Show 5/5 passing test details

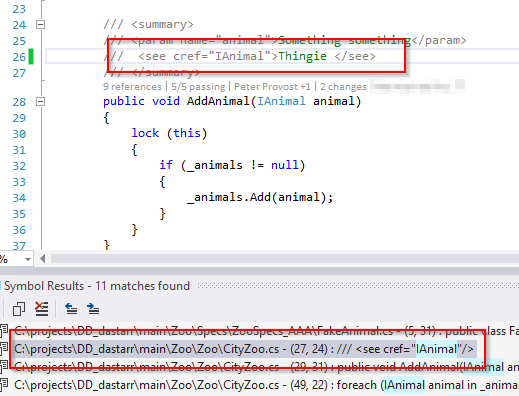pos(198,87)
